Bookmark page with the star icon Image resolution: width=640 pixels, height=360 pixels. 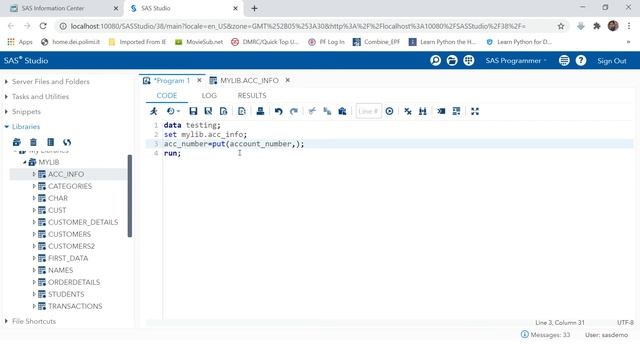pos(561,26)
